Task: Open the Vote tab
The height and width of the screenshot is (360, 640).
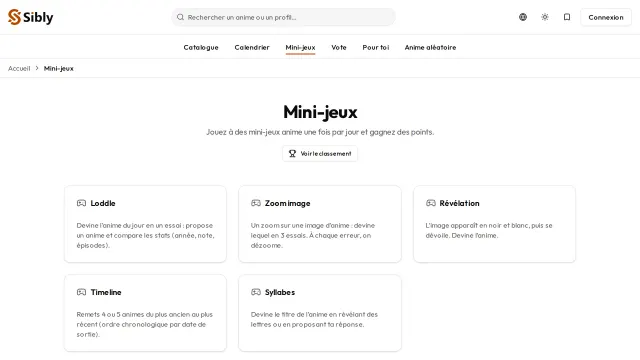Action: click(x=339, y=47)
